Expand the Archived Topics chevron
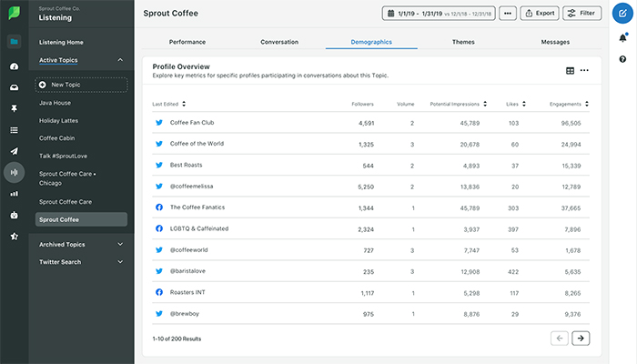The image size is (637, 364). 120,244
